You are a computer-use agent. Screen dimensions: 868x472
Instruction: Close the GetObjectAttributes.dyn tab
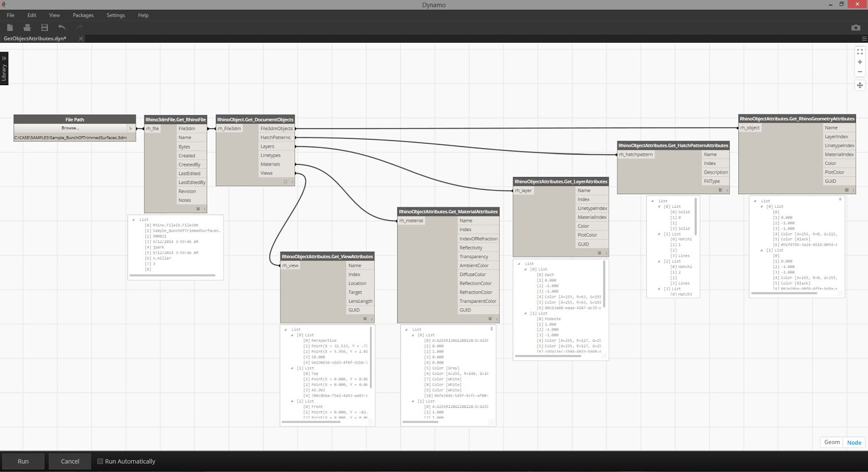[81, 39]
